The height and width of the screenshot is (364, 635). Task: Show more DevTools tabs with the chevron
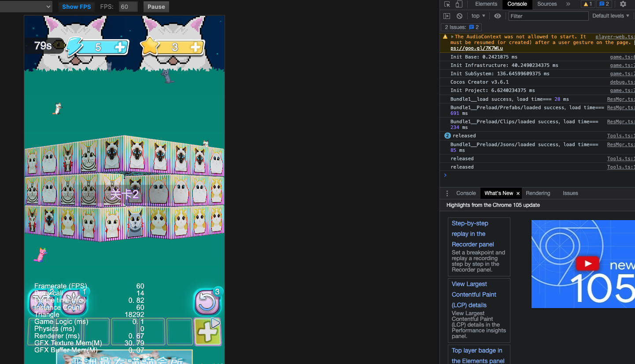pyautogui.click(x=568, y=4)
